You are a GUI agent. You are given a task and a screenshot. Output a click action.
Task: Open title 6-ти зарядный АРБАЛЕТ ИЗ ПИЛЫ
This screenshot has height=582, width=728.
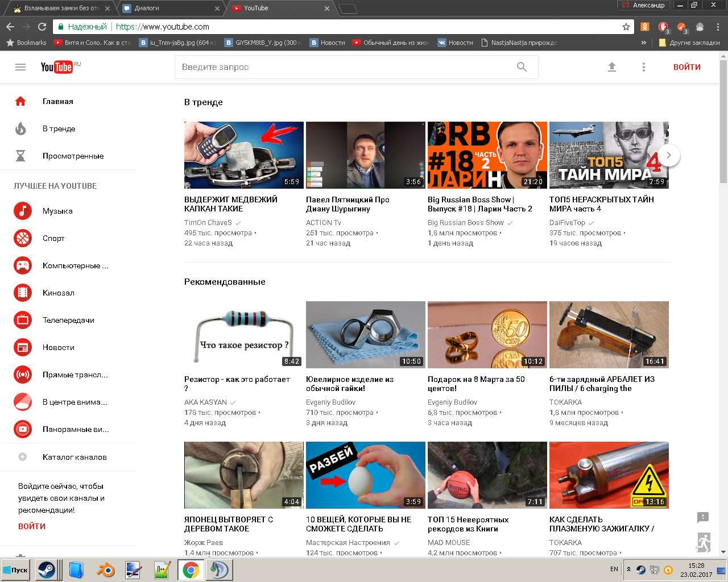pos(602,384)
